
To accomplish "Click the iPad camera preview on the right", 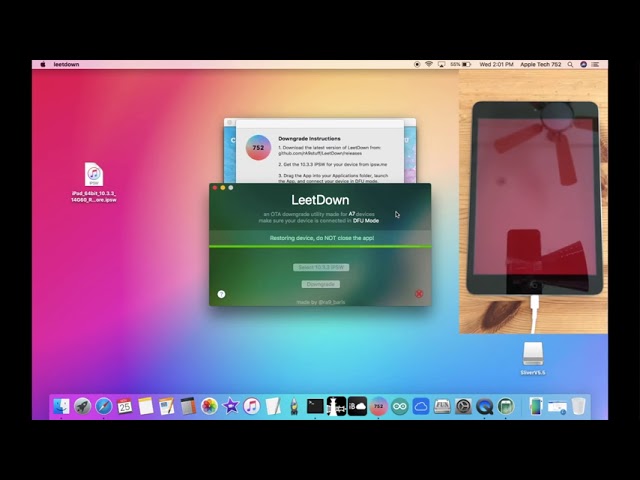I will 533,202.
